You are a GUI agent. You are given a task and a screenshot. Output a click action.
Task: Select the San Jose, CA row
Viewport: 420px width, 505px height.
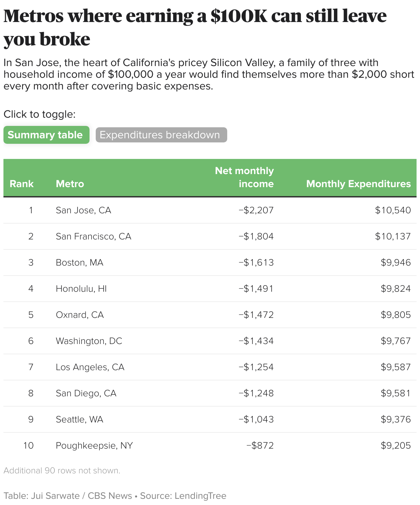[83, 210]
